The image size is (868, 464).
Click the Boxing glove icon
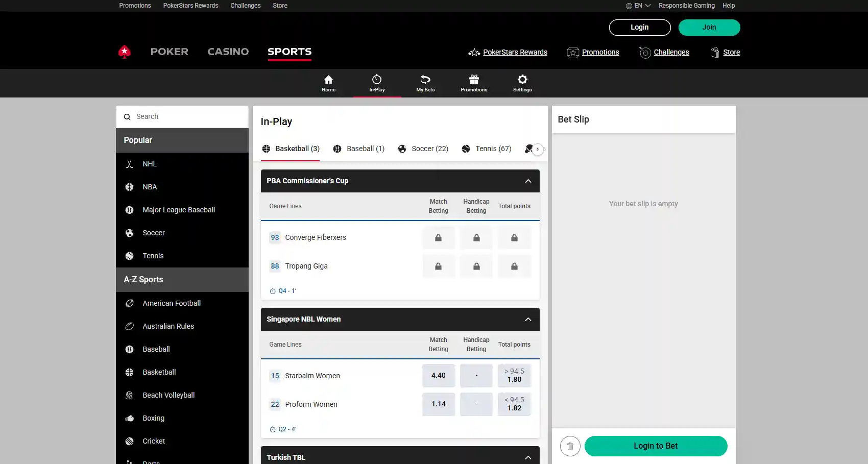coord(129,418)
